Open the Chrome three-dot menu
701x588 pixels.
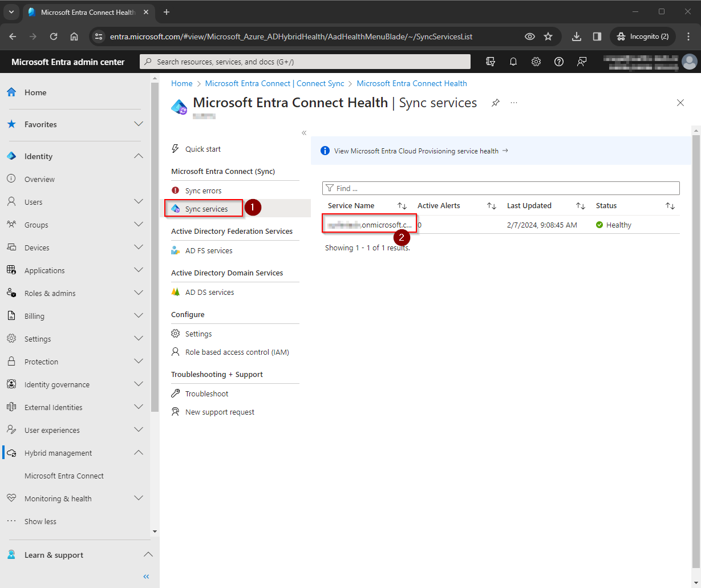click(x=688, y=37)
